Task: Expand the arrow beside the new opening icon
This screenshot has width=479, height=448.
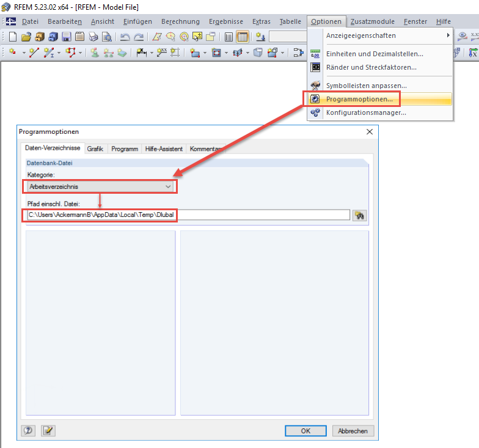Action: pos(226,53)
